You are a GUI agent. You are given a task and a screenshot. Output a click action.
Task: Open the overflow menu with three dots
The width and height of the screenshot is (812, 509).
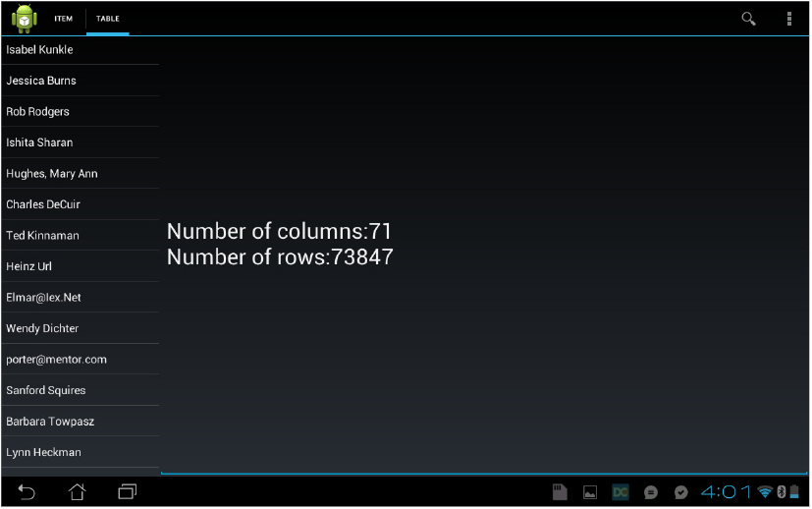pyautogui.click(x=788, y=19)
